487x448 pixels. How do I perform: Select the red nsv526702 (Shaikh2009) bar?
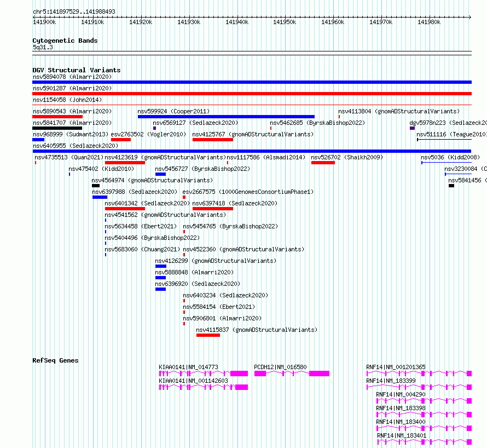coord(323,163)
